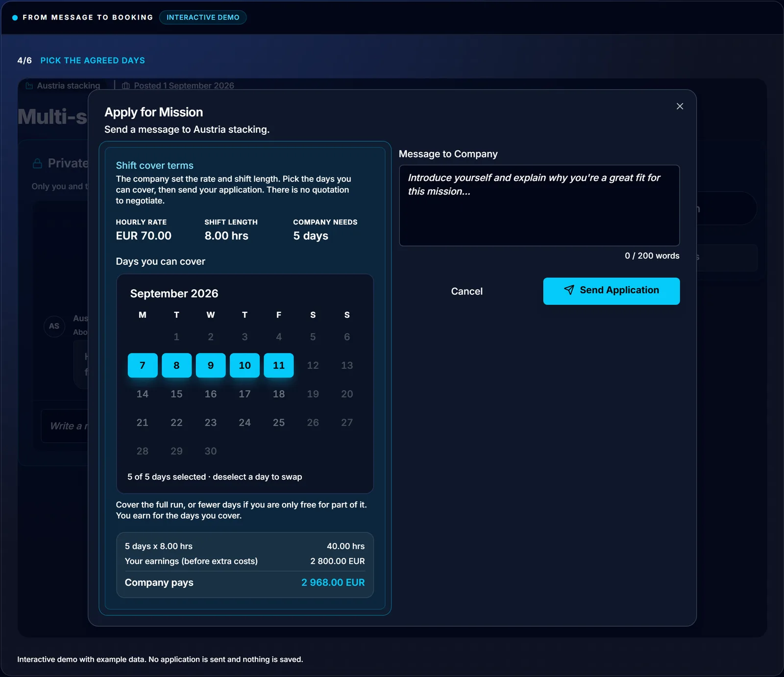Viewport: 784px width, 677px height.
Task: Deselect Thursday the 10th
Action: [x=245, y=365]
